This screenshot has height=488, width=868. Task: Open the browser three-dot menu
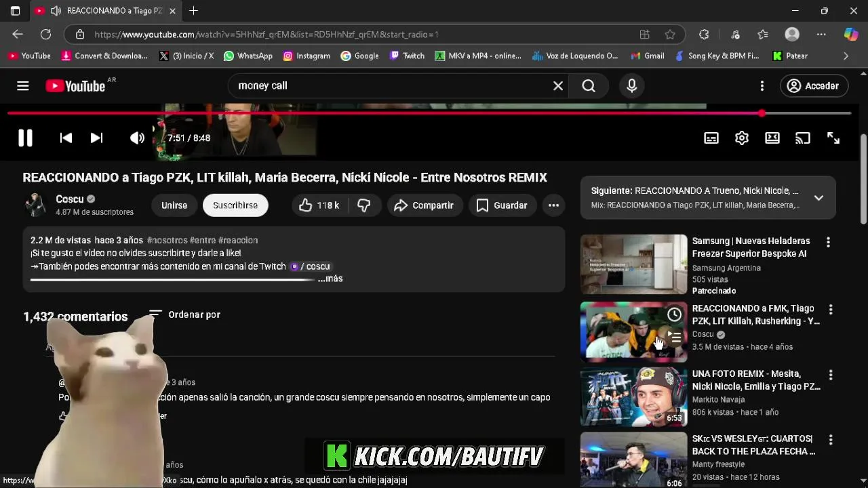click(821, 34)
